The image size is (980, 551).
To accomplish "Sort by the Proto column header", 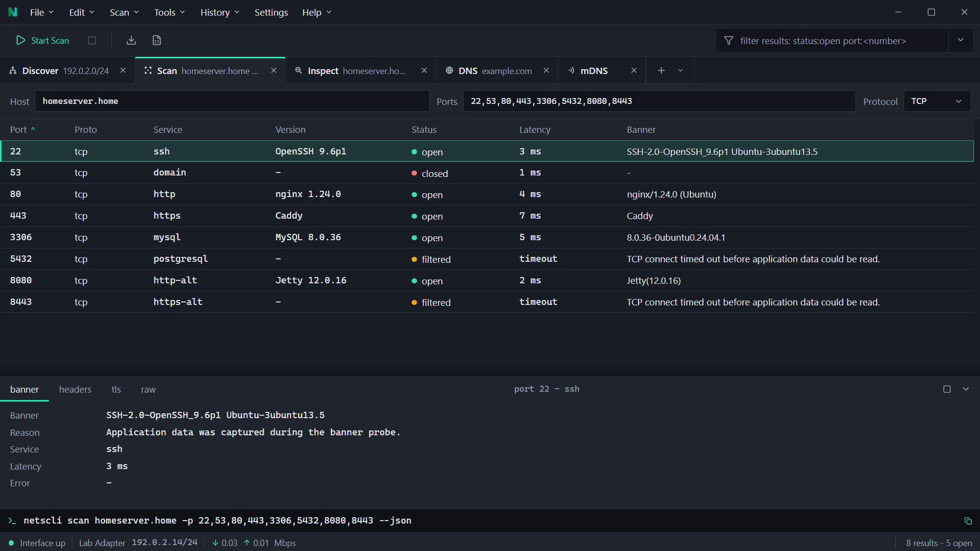I will click(x=86, y=129).
